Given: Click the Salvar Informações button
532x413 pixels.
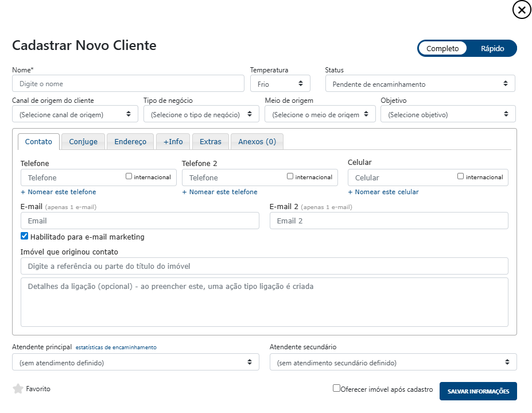Looking at the screenshot, I should pos(478,391).
